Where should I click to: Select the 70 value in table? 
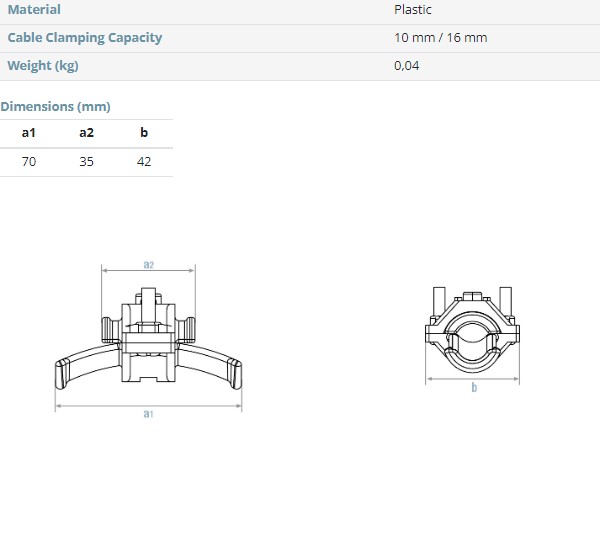tap(29, 161)
